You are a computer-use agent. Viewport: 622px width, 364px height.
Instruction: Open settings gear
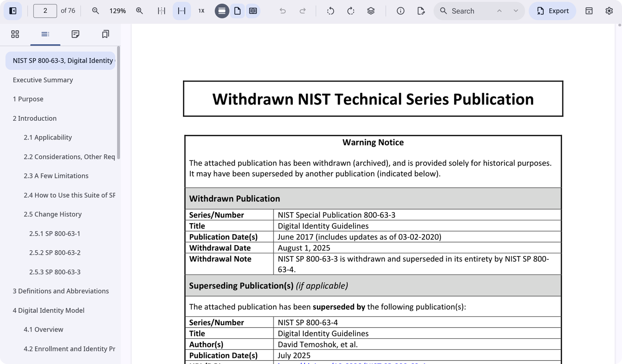click(x=609, y=11)
